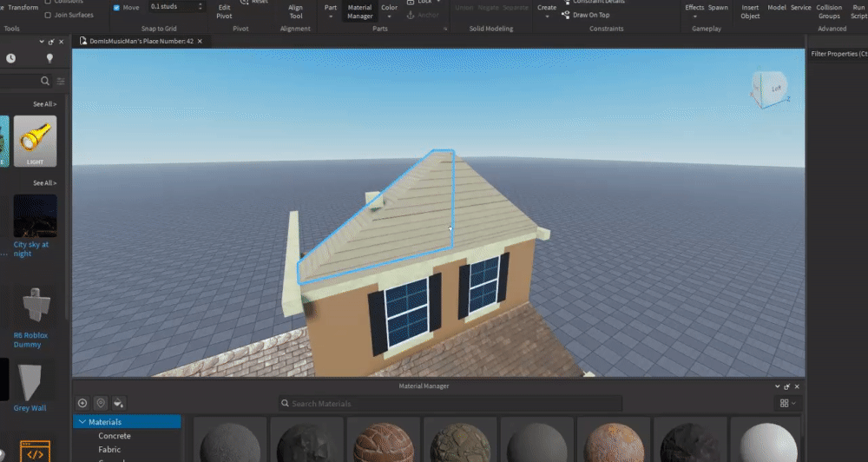This screenshot has width=868, height=462.
Task: Select the rusty orange material sphere
Action: tap(614, 441)
